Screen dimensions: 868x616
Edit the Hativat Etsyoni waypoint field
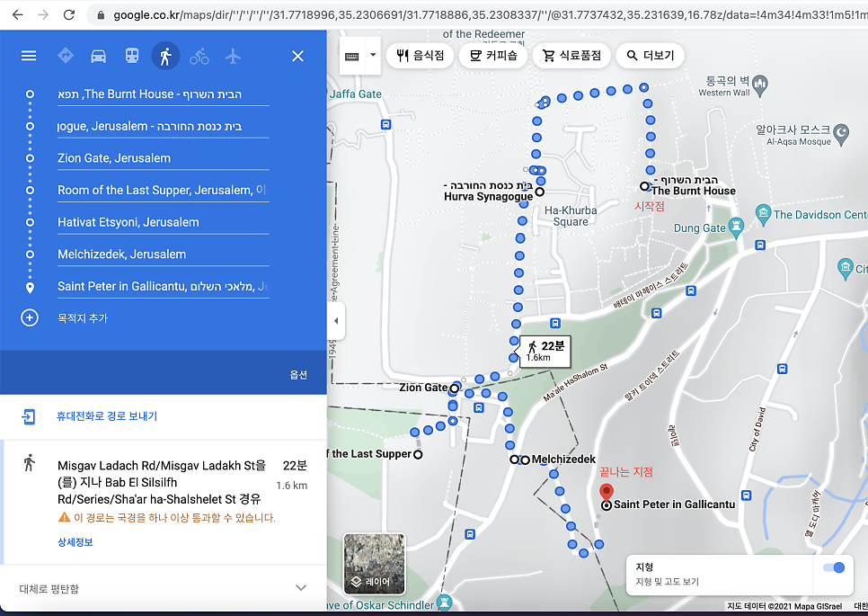(163, 223)
